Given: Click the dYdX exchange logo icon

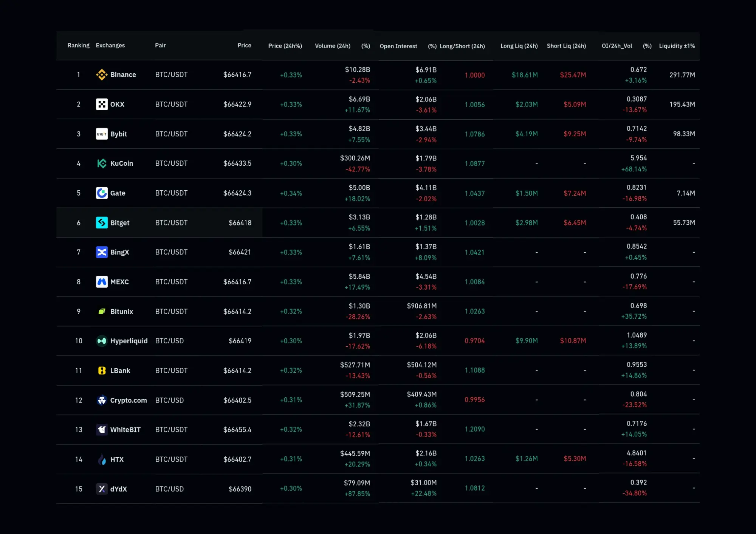Looking at the screenshot, I should point(102,489).
